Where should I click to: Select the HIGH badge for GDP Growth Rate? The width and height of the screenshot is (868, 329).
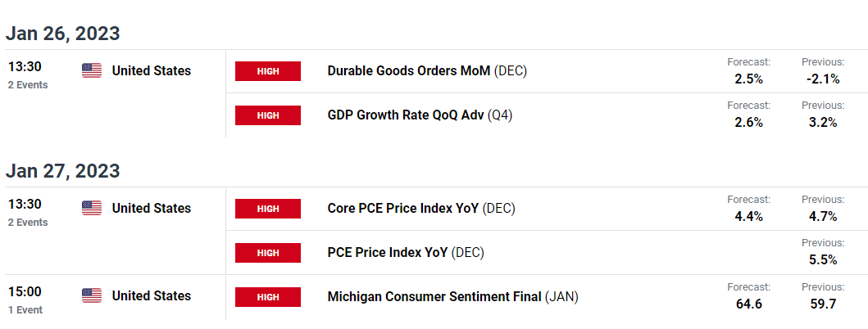[268, 115]
